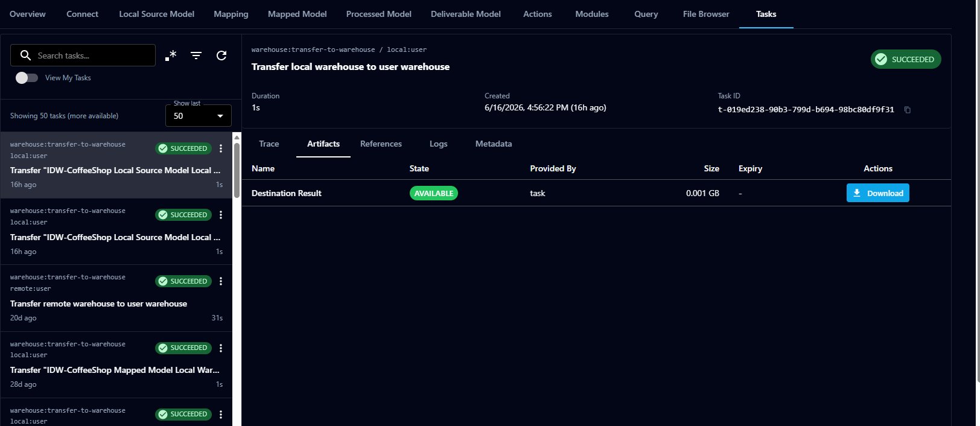This screenshot has width=980, height=426.
Task: Switch to the Metadata sub-tab
Action: point(494,144)
